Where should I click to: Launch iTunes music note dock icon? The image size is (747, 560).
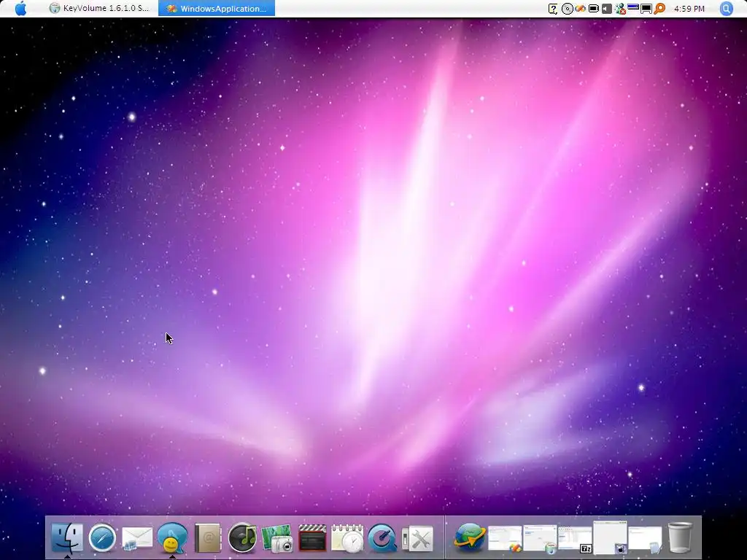point(242,538)
